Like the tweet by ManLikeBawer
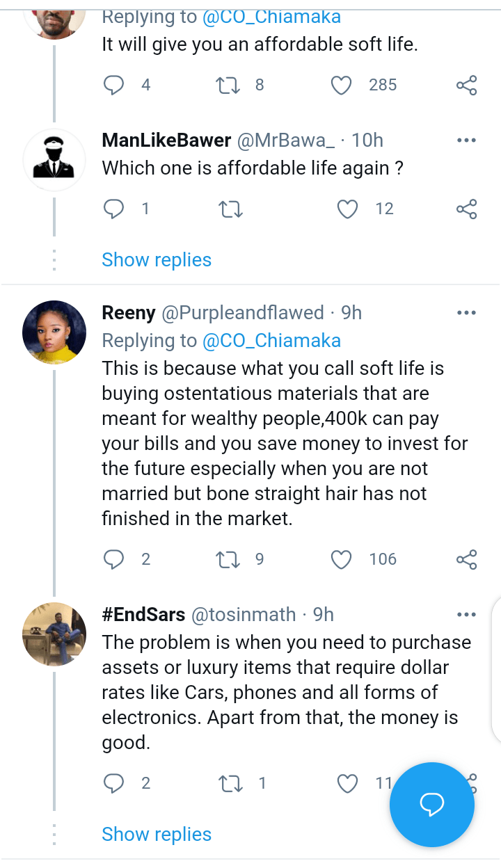The height and width of the screenshot is (868, 501). point(347,209)
